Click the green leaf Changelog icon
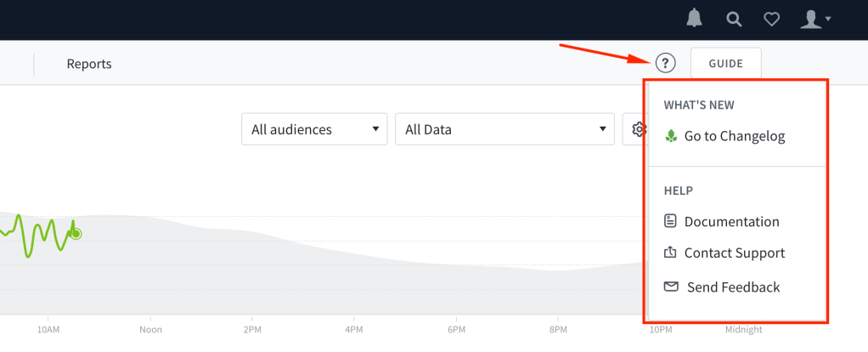This screenshot has height=352, width=868. pos(671,136)
